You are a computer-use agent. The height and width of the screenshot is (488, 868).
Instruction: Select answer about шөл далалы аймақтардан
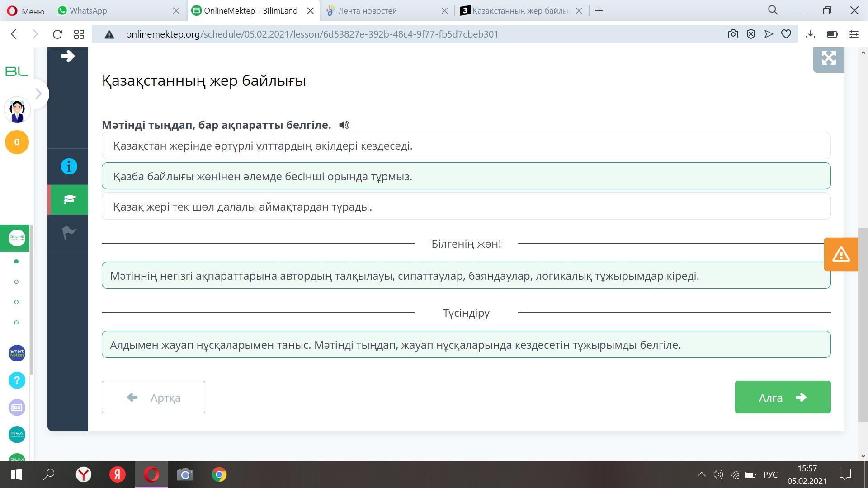[x=466, y=206]
